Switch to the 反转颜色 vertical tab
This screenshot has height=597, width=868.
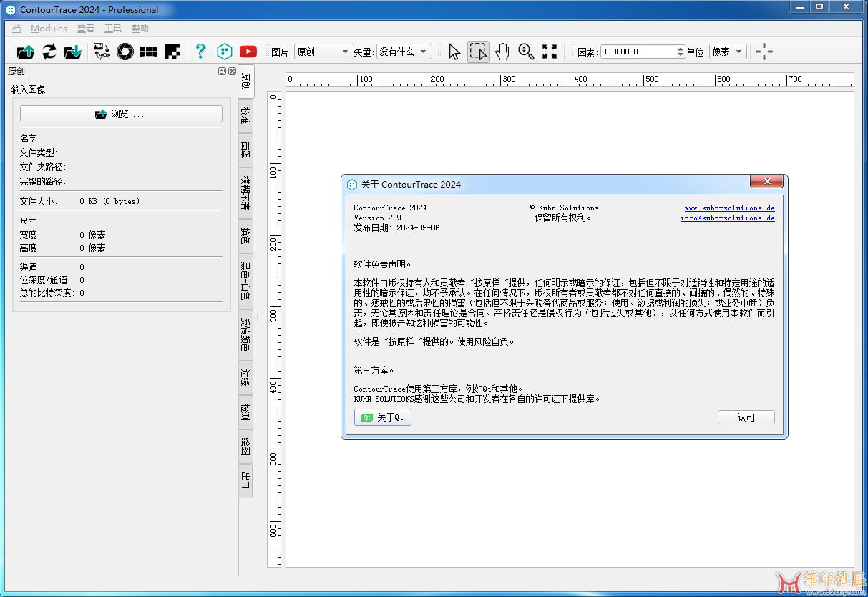tap(245, 334)
